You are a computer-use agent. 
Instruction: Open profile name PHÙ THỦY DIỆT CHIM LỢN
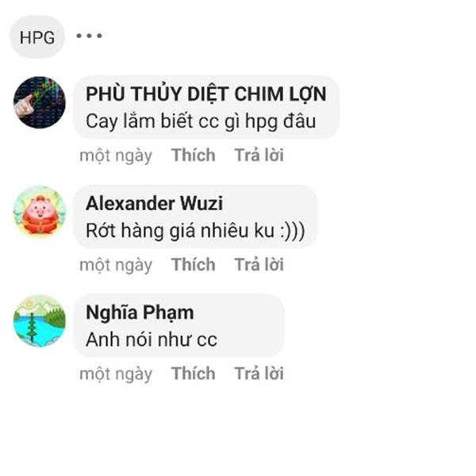(x=206, y=94)
